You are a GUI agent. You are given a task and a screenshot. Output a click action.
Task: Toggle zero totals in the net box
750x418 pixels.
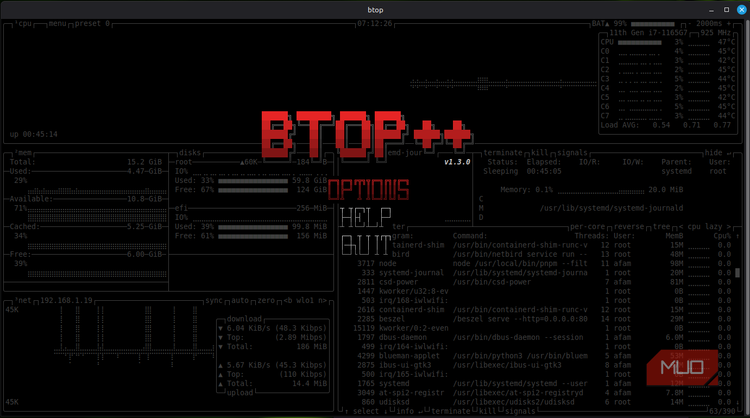(x=266, y=300)
